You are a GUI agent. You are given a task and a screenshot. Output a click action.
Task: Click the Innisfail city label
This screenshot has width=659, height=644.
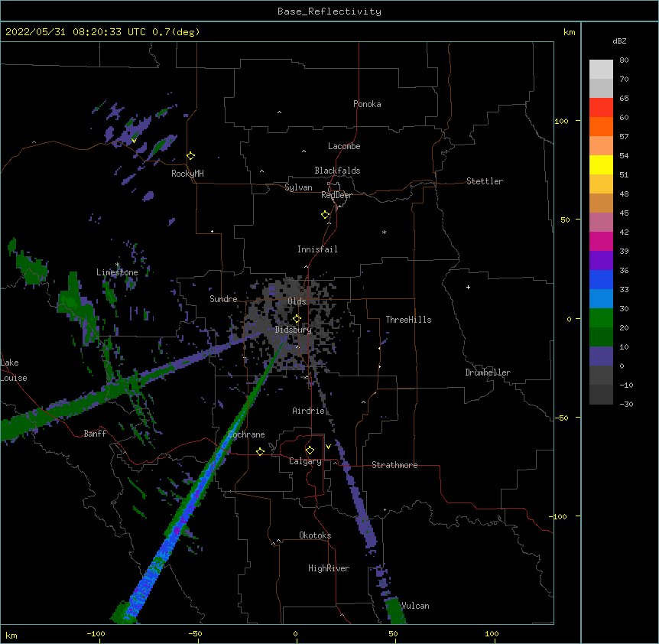317,249
